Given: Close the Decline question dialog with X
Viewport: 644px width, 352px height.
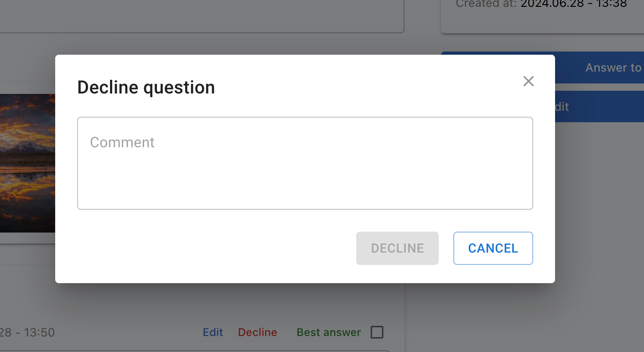Looking at the screenshot, I should pos(528,82).
